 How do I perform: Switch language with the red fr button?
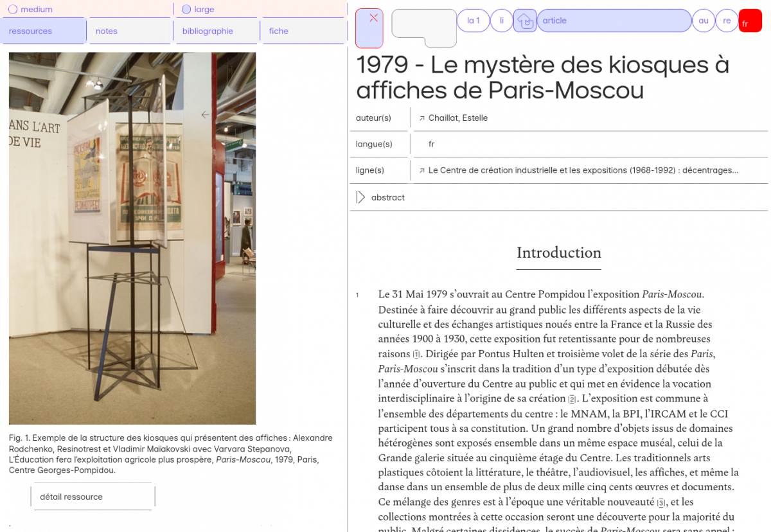point(749,21)
